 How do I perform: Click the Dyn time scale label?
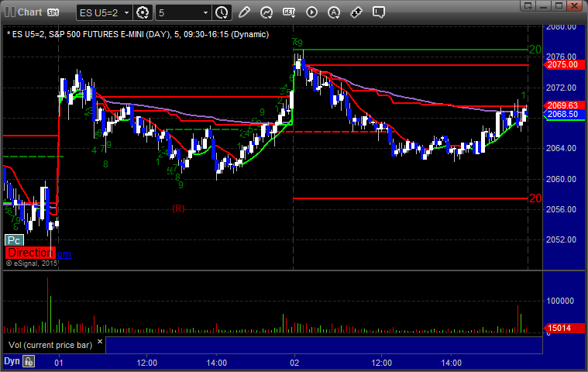pyautogui.click(x=12, y=361)
